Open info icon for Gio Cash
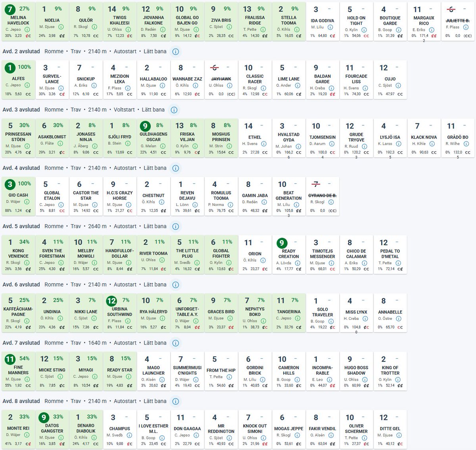 tap(27, 202)
